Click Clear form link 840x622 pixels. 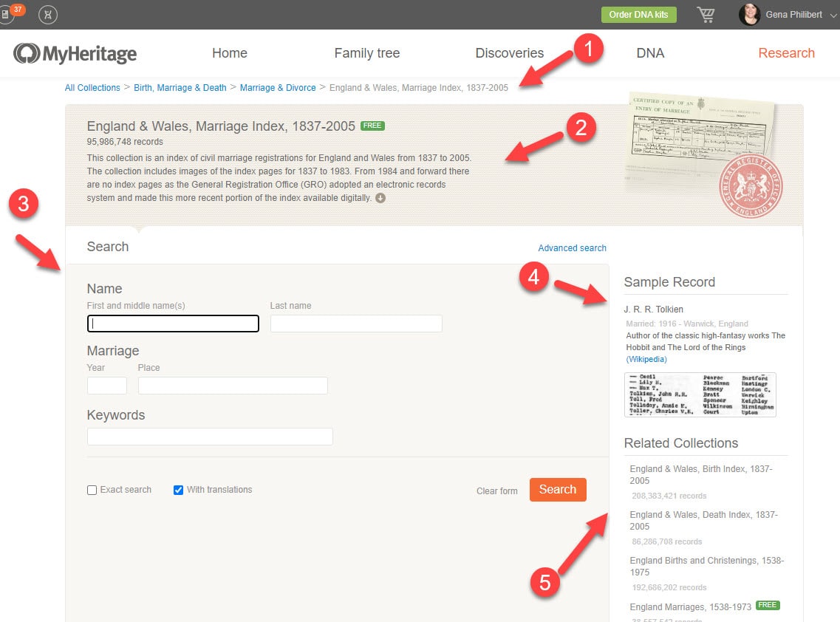click(497, 491)
